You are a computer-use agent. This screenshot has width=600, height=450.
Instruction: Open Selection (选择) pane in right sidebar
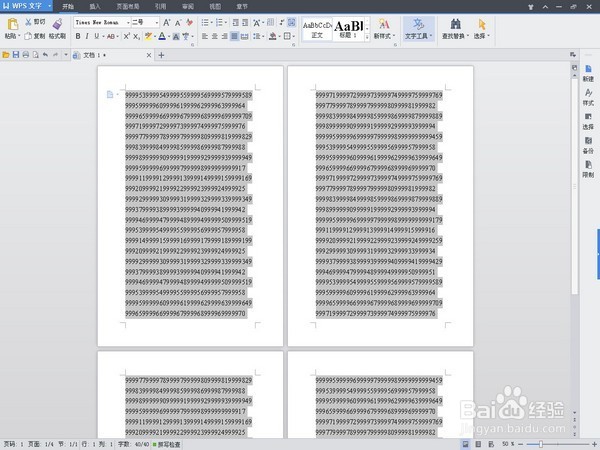[588, 121]
